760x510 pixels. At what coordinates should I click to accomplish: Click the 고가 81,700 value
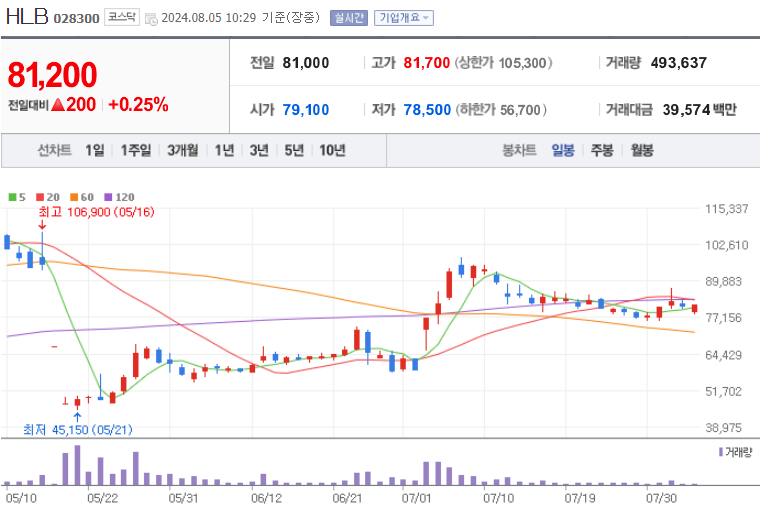click(427, 63)
